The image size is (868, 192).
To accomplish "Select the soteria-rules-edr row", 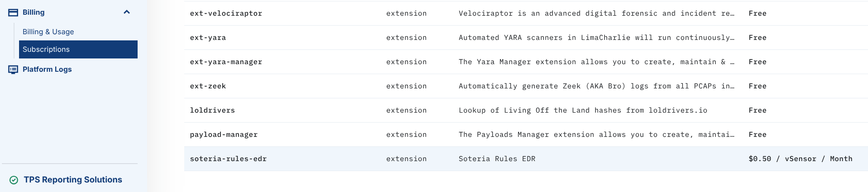I will coord(228,159).
